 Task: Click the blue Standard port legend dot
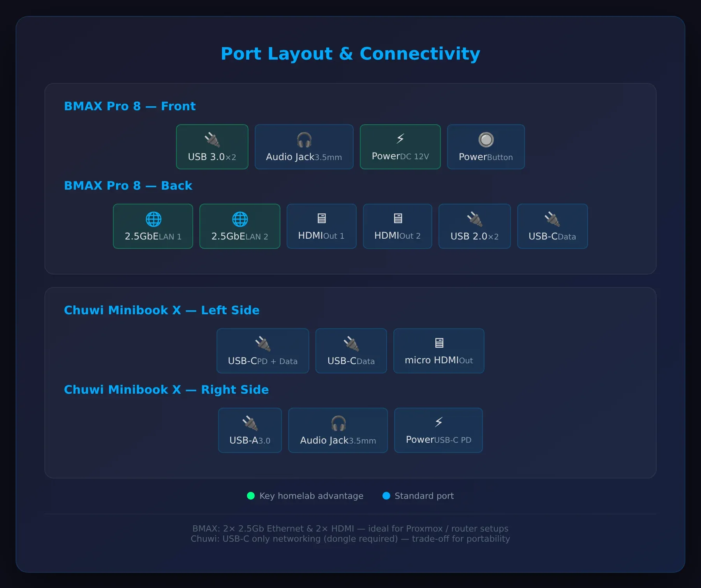386,496
